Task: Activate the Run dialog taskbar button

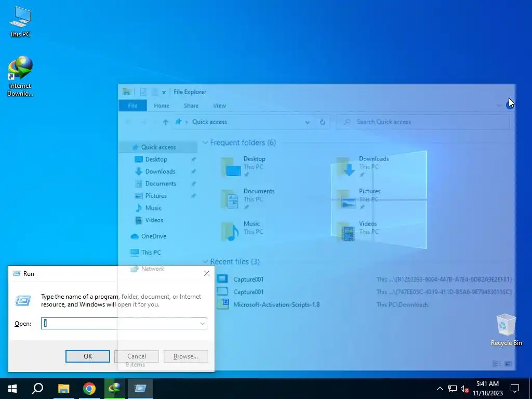Action: (140, 389)
